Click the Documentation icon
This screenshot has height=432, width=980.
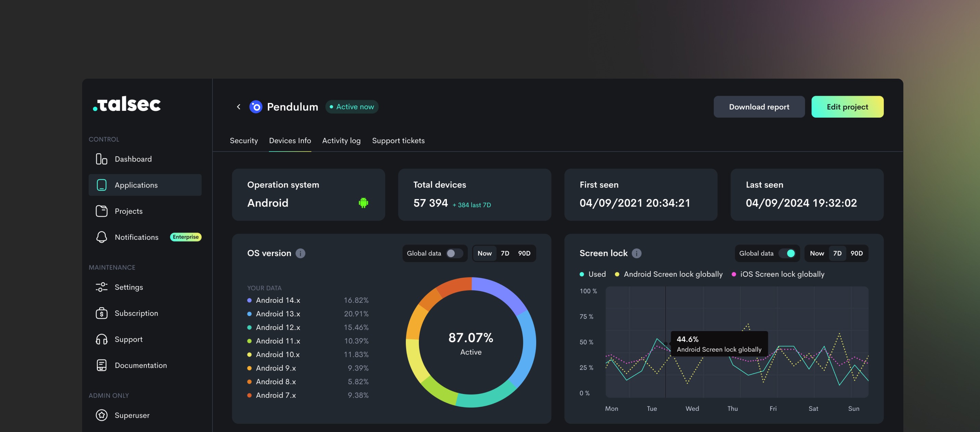tap(101, 365)
